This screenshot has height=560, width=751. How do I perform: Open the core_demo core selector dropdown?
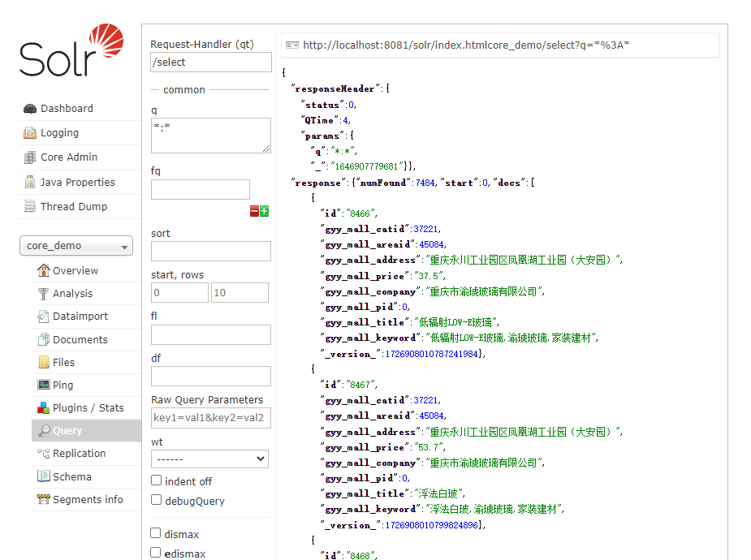point(76,246)
